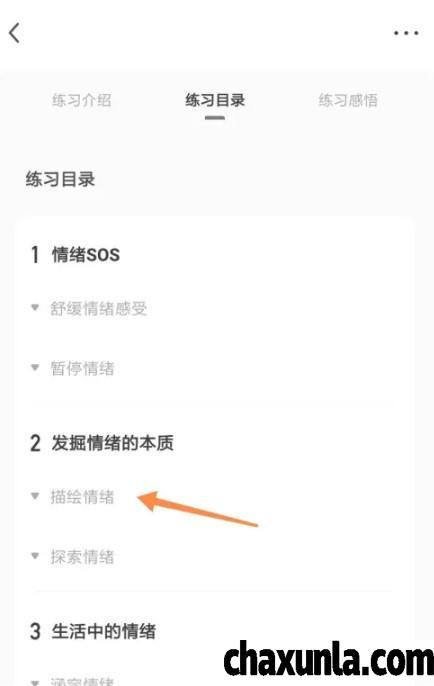This screenshot has width=434, height=686.
Task: Click the chapter number 1 label
Action: (x=35, y=254)
